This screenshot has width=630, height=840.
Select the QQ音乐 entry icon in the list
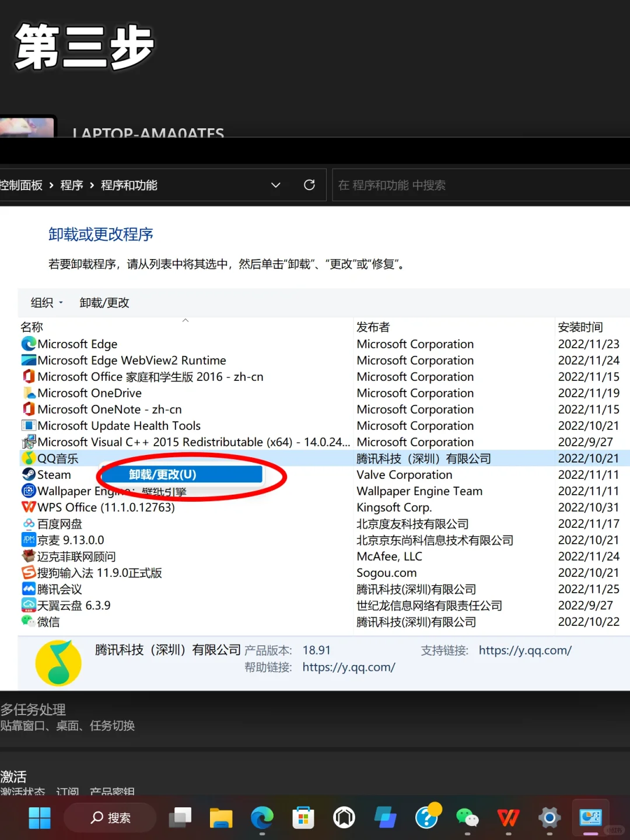tap(28, 459)
